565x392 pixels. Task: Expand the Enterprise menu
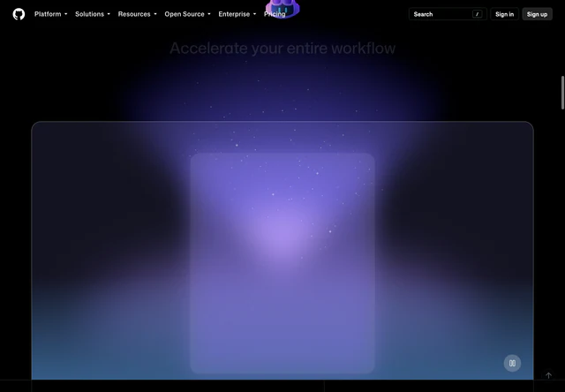point(237,14)
